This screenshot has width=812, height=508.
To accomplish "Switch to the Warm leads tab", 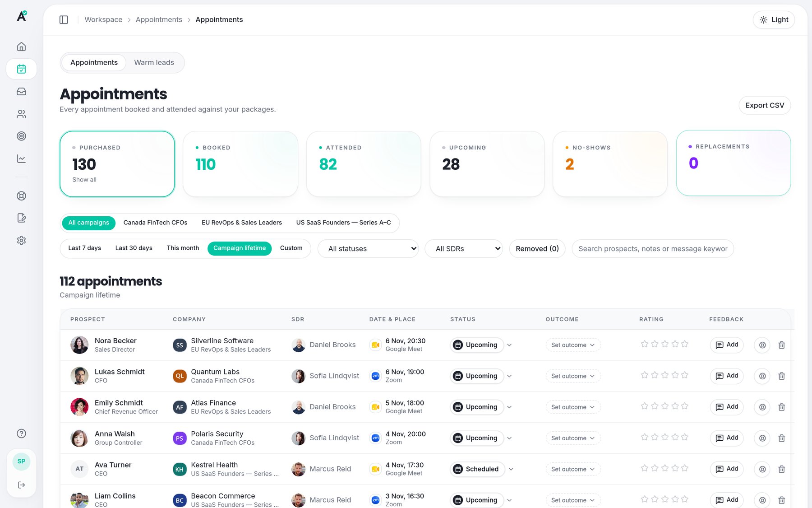I will pos(154,63).
